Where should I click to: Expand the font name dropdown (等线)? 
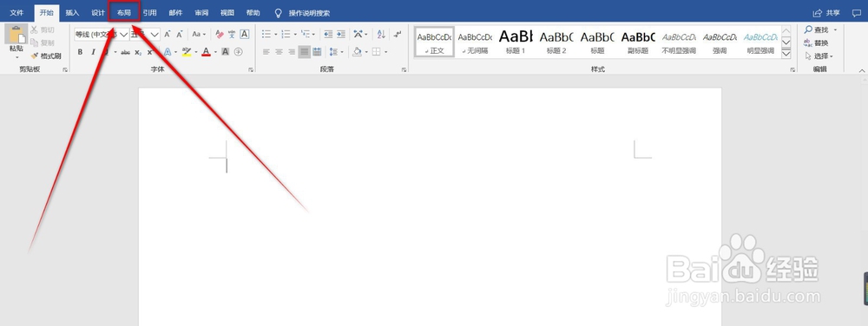pyautogui.click(x=123, y=35)
